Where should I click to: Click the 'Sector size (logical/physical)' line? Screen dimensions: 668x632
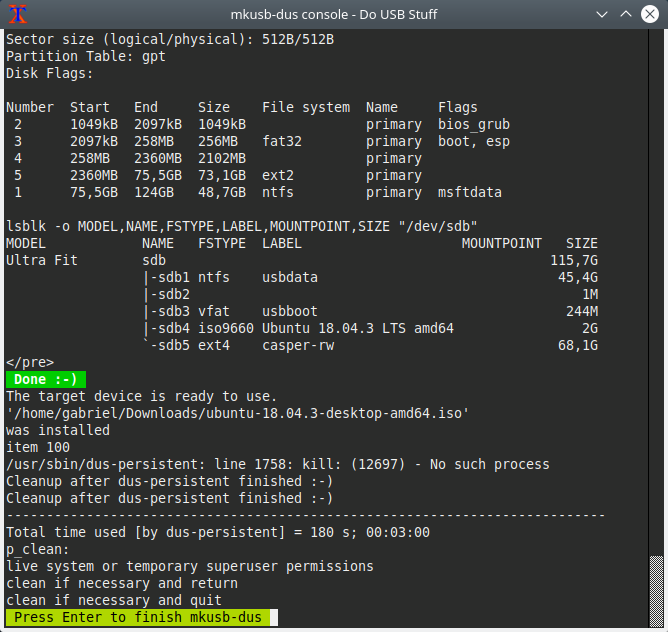coord(170,39)
